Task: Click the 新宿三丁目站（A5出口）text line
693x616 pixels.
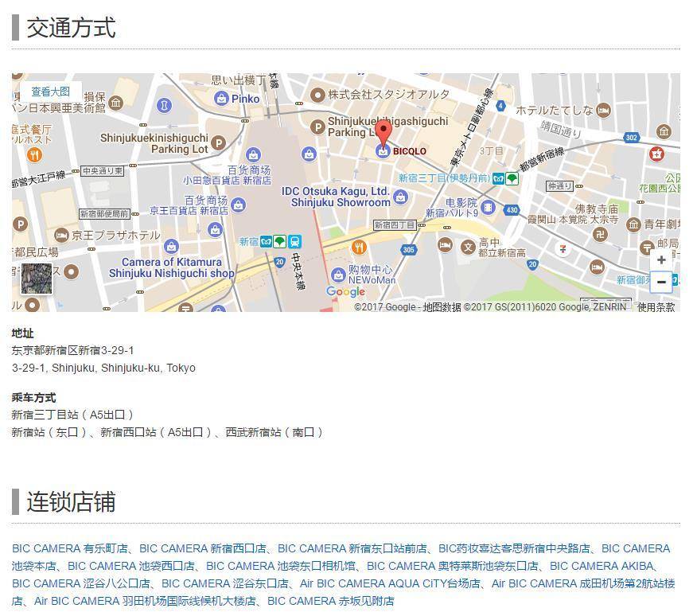Action: 72,415
